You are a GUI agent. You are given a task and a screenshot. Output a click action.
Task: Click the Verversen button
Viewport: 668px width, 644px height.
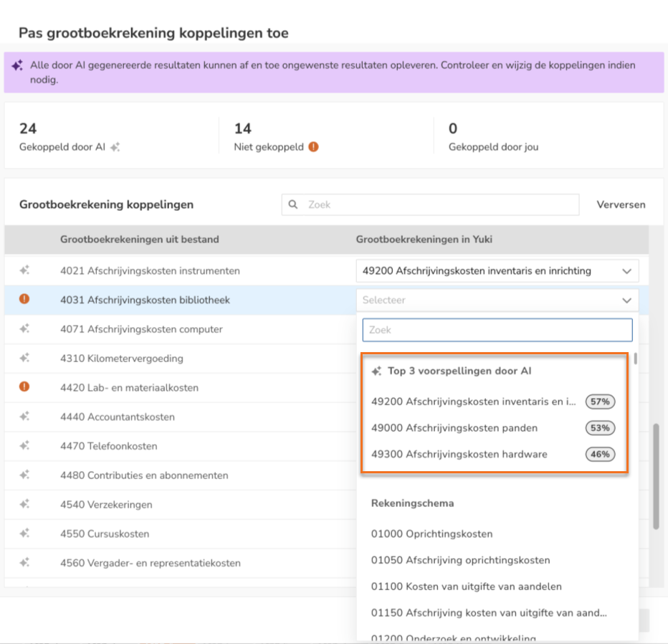pos(621,204)
